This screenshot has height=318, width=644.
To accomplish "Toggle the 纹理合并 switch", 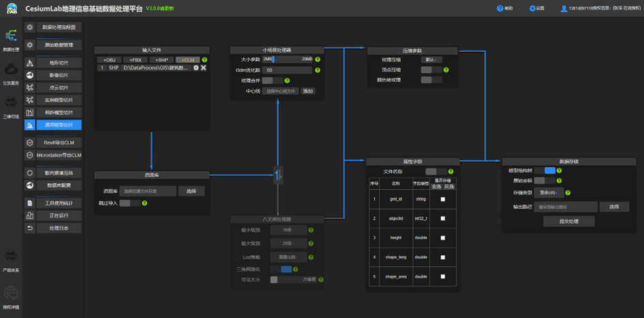I will tap(273, 81).
